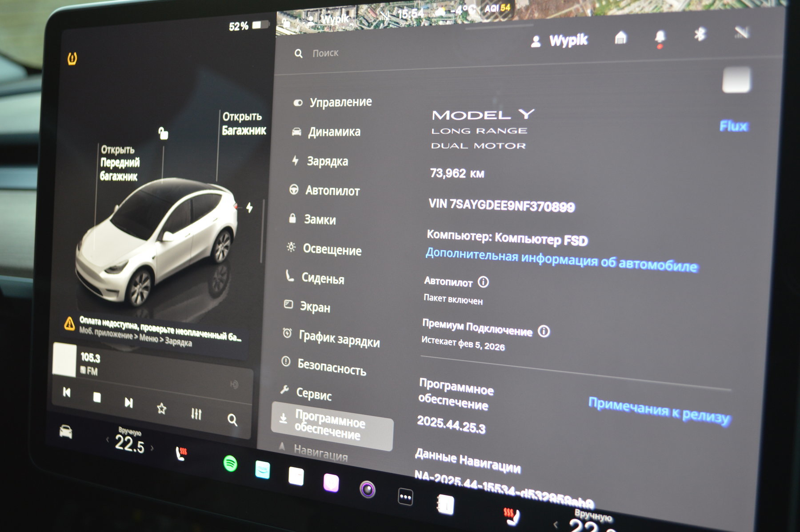Open the charge port via lightning icon
The image size is (800, 532).
(x=249, y=208)
